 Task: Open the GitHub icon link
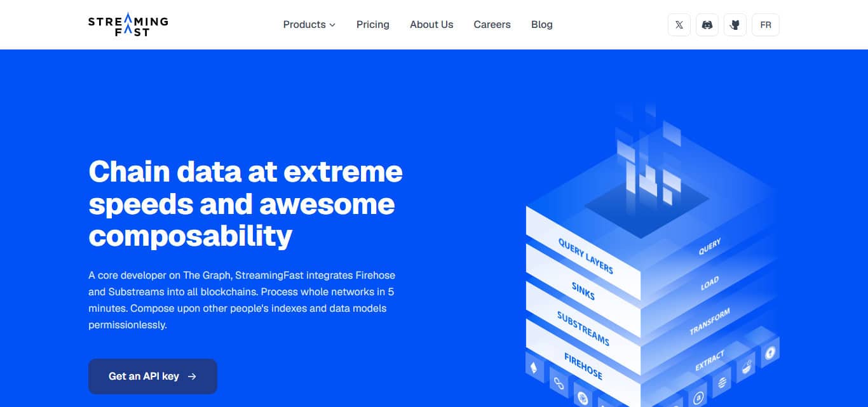pyautogui.click(x=735, y=25)
